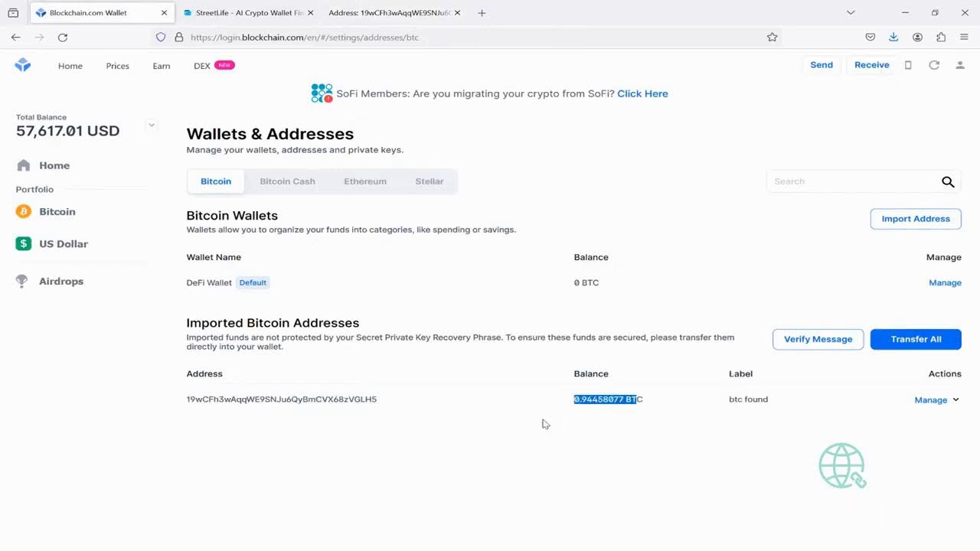This screenshot has height=551, width=980.
Task: Expand the Total Balance currency chevron
Action: pos(152,125)
